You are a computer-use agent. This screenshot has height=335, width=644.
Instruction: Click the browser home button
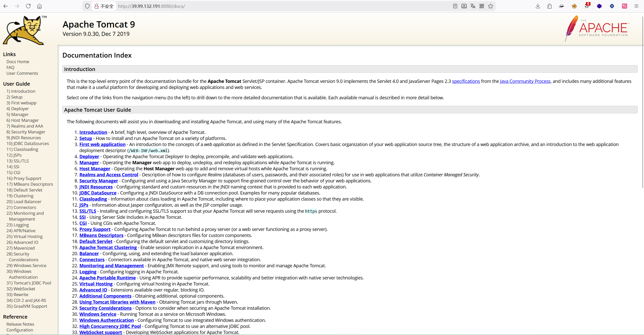click(x=39, y=6)
